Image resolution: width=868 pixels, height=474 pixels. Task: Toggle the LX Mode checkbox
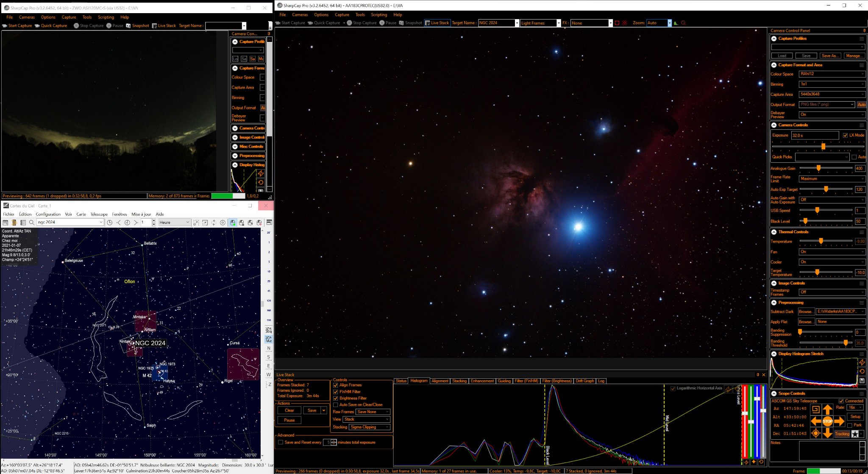pyautogui.click(x=845, y=135)
